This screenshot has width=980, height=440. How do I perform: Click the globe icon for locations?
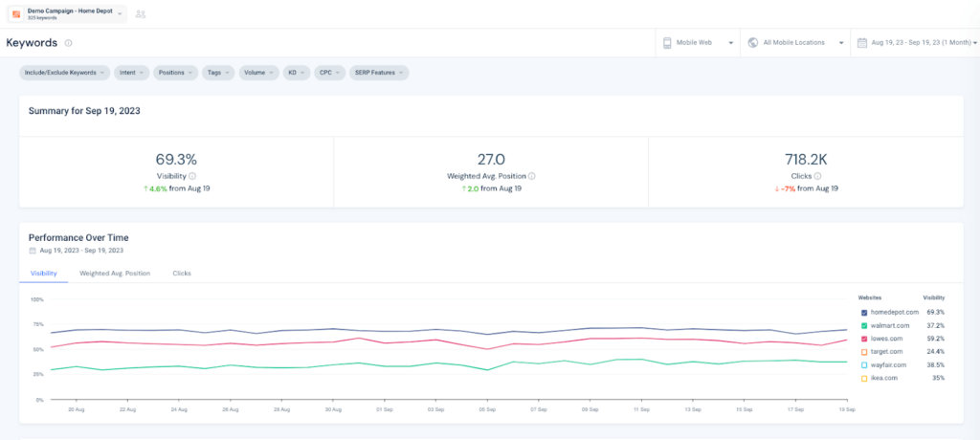click(753, 43)
